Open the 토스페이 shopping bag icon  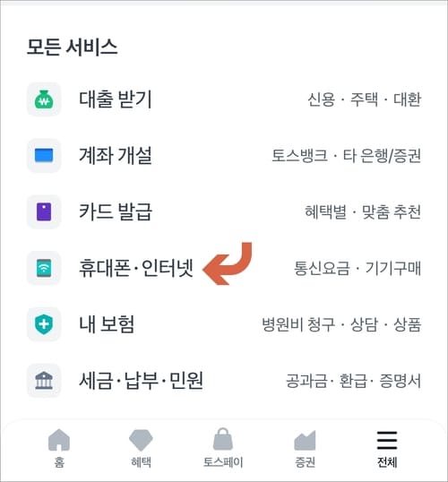tap(223, 439)
